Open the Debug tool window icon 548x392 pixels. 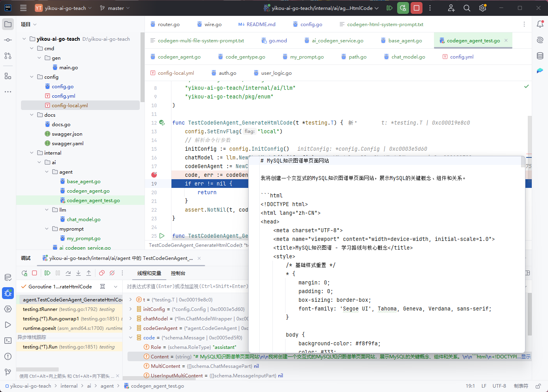point(8,293)
